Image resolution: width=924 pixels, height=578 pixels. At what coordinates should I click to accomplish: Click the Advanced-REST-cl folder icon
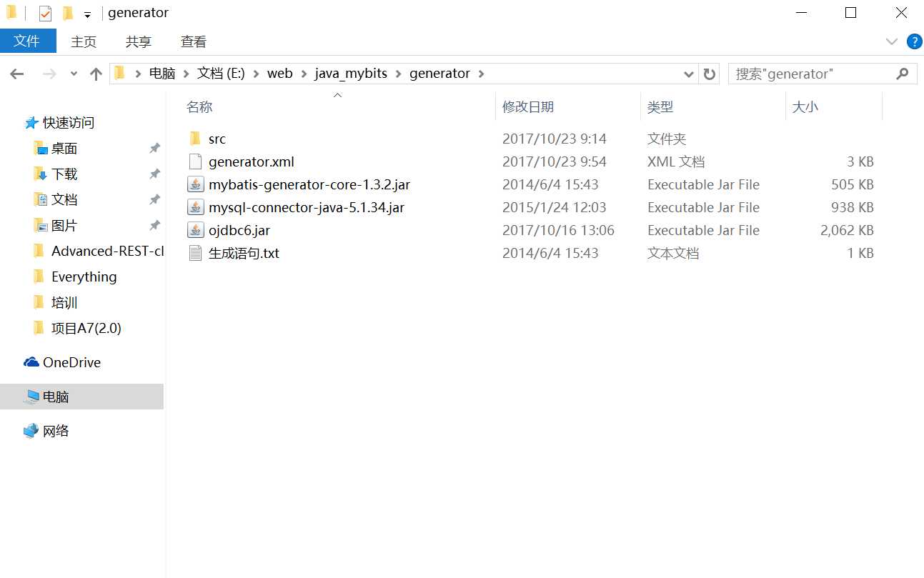(x=39, y=251)
